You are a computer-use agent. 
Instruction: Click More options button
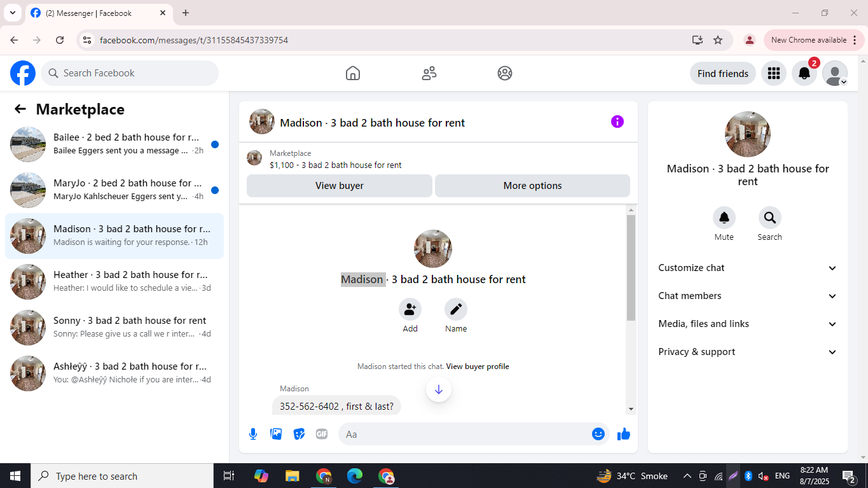532,186
